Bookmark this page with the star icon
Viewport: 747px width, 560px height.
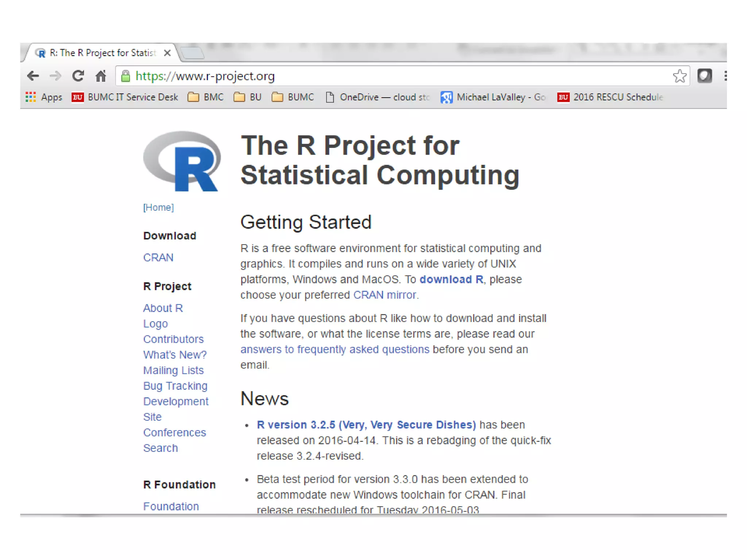pos(679,76)
